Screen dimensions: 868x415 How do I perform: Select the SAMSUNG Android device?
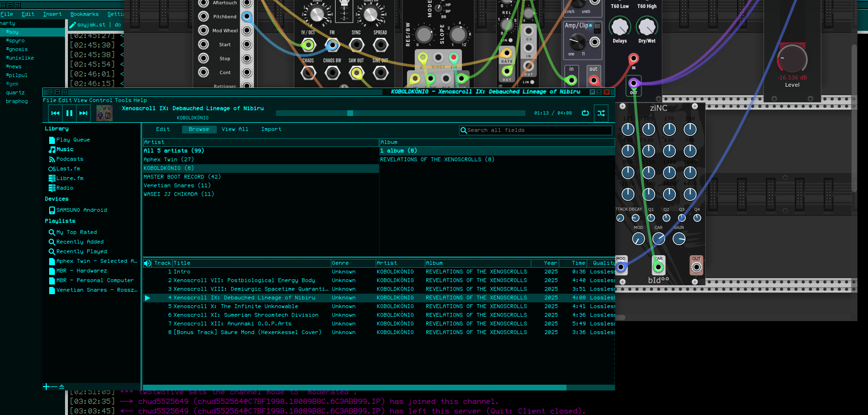[x=81, y=210]
